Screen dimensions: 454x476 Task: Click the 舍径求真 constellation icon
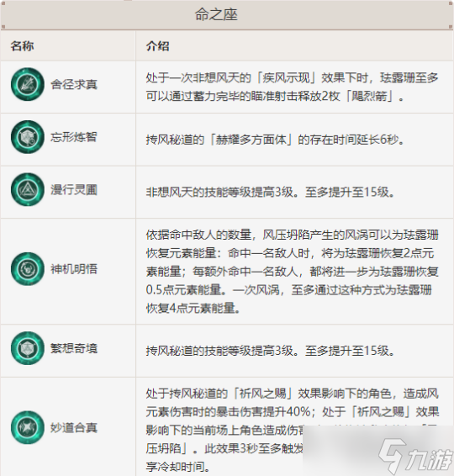click(28, 84)
